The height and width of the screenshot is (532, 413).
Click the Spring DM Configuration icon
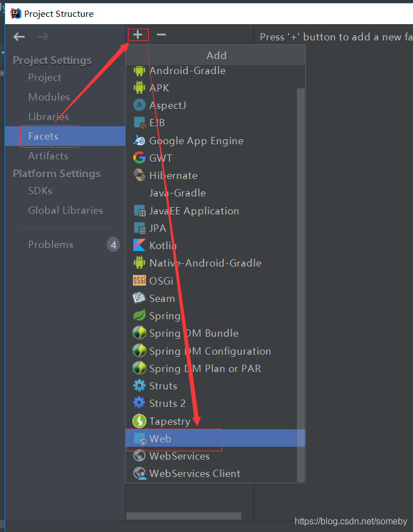pyautogui.click(x=139, y=351)
